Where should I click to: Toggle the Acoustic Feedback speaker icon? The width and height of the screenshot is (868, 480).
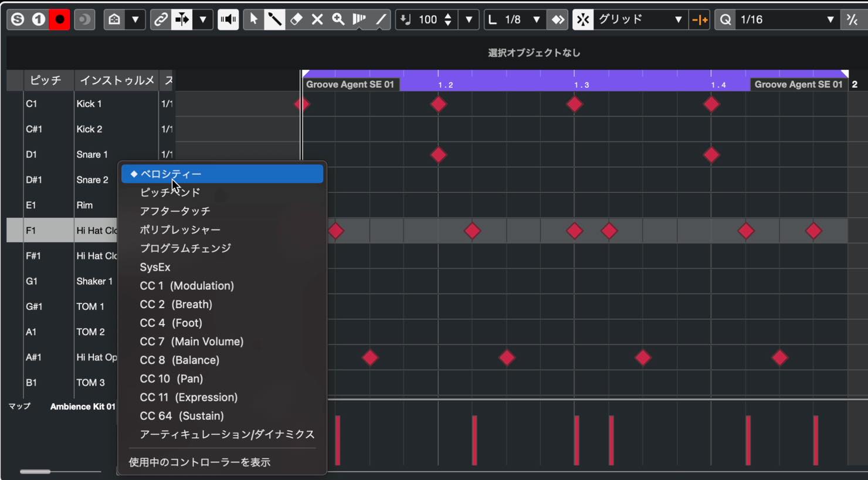(x=228, y=19)
